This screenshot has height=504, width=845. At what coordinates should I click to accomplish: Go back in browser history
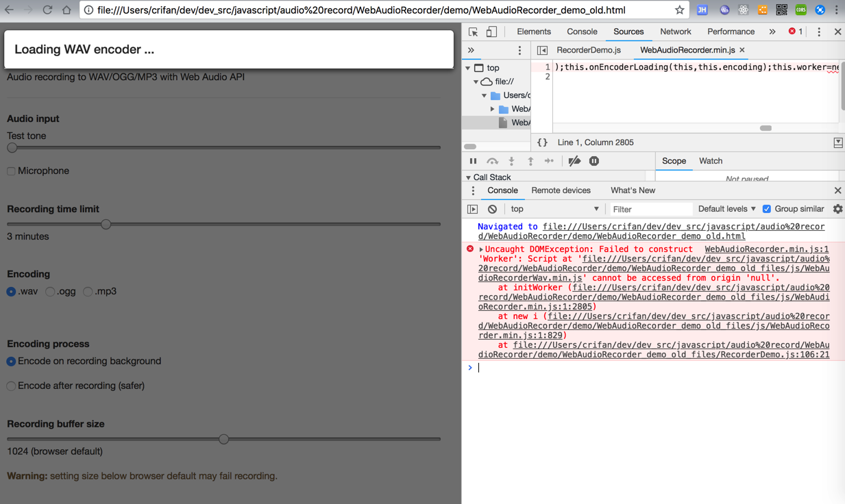coord(10,10)
